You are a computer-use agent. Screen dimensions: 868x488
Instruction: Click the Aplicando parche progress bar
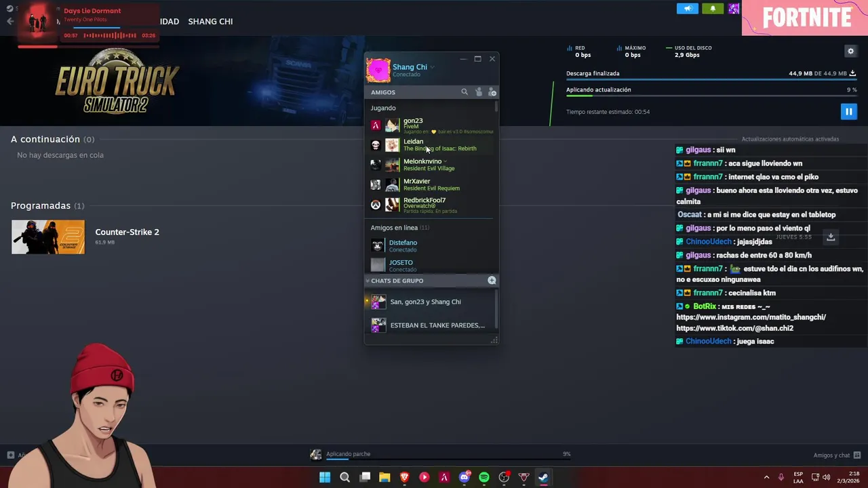pos(448,459)
